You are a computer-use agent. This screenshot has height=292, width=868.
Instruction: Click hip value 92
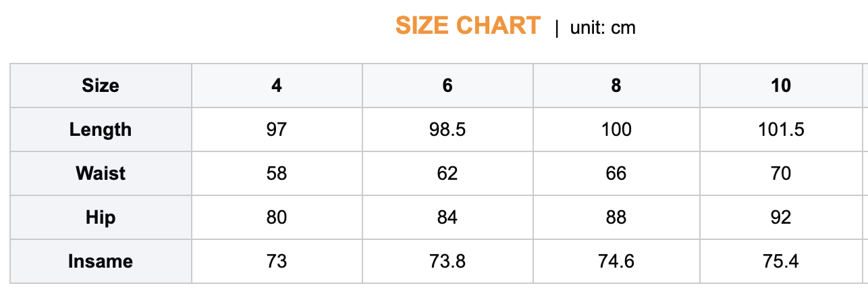(781, 218)
